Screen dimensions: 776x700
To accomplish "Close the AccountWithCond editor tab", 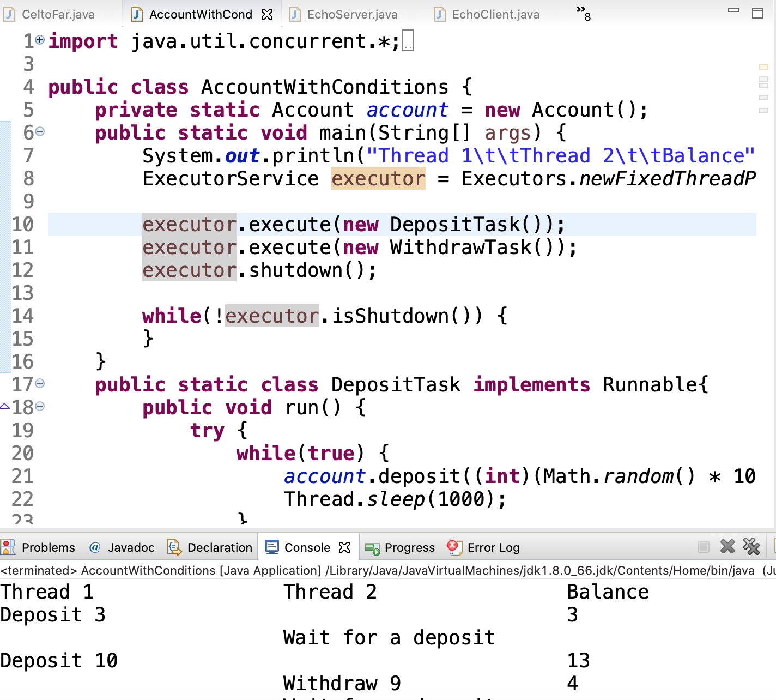I will point(267,14).
